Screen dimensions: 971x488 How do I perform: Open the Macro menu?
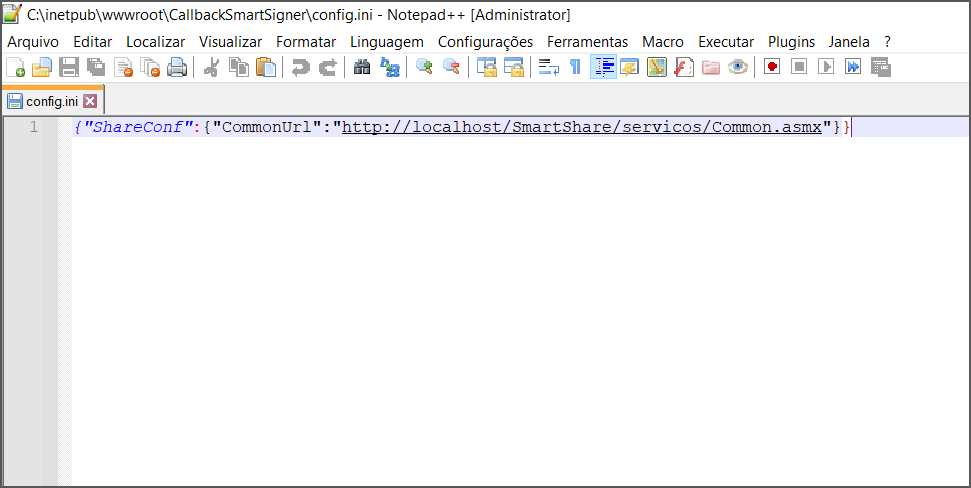[663, 42]
